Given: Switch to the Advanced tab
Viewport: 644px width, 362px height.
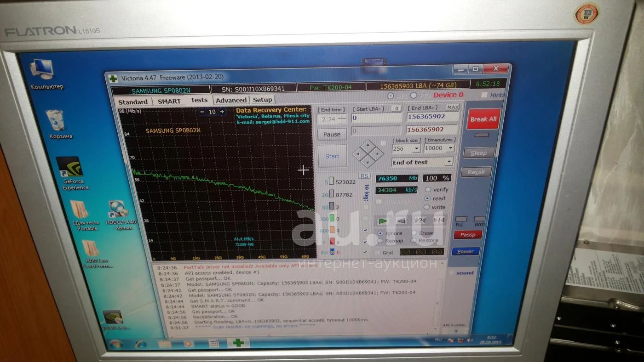Looking at the screenshot, I should pos(231,100).
